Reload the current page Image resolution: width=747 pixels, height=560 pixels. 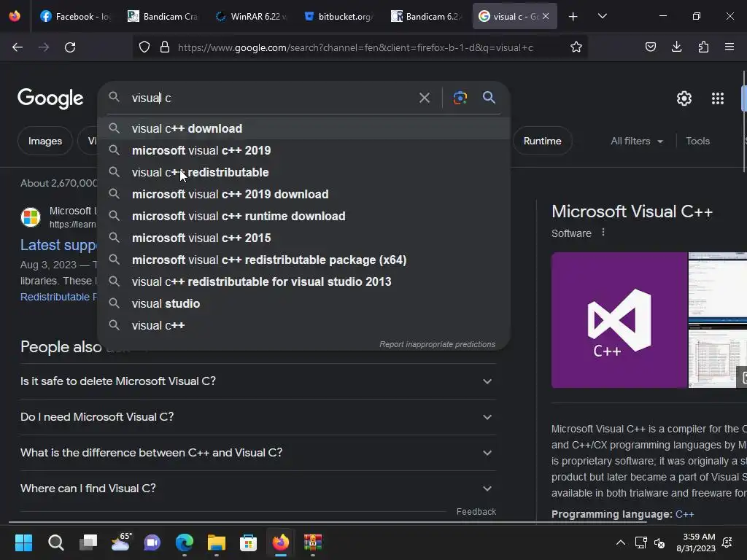point(70,47)
